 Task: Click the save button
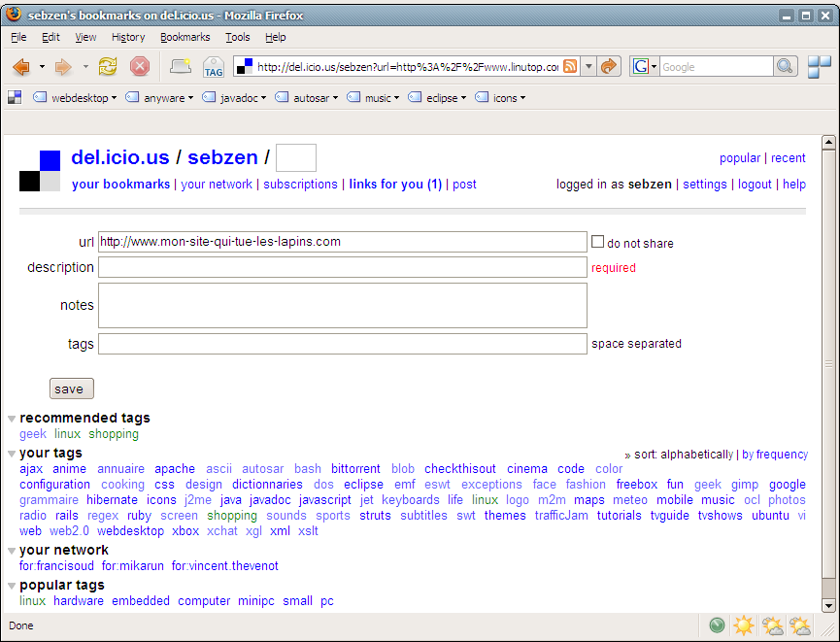(71, 389)
